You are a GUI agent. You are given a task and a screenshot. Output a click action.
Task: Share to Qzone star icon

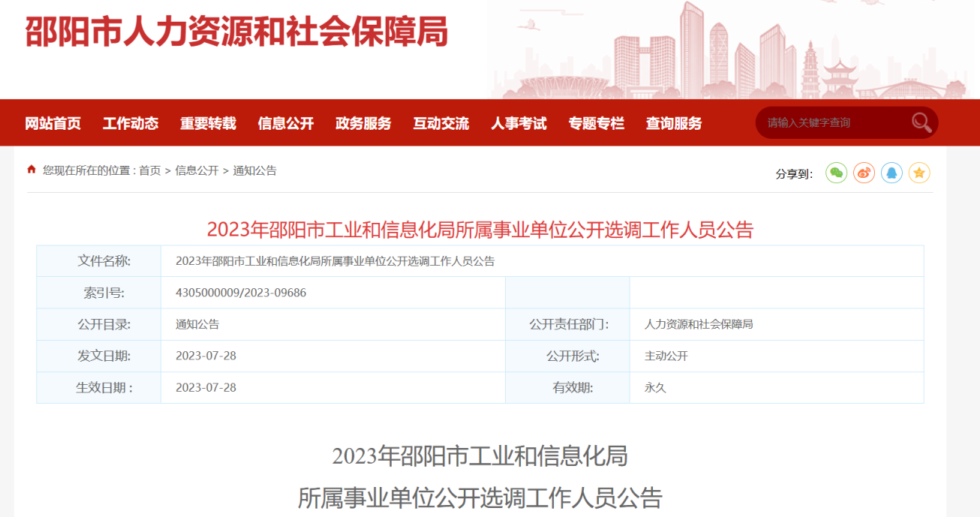point(919,173)
